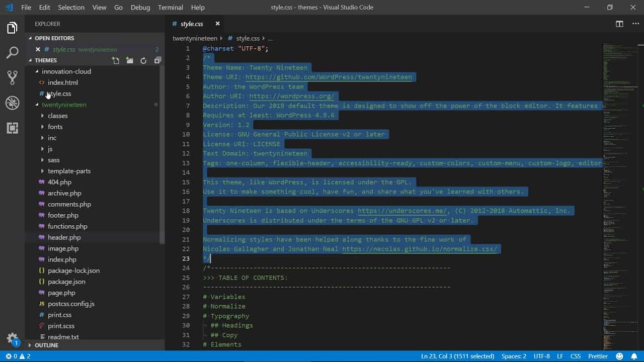This screenshot has height=362, width=644.
Task: Click the explorer sidebar vertical scrollbar
Action: (x=162, y=155)
